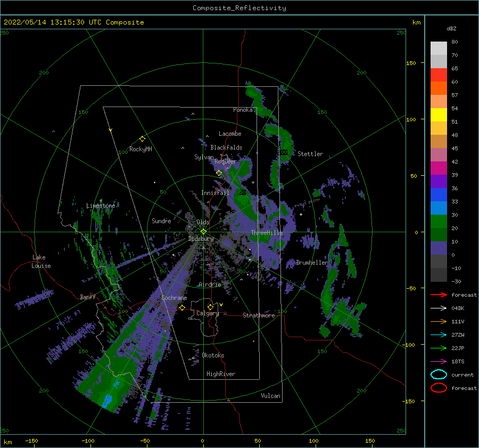Viewport: 479px width, 448px height.
Task: Click the Stettler label
Action: point(310,154)
